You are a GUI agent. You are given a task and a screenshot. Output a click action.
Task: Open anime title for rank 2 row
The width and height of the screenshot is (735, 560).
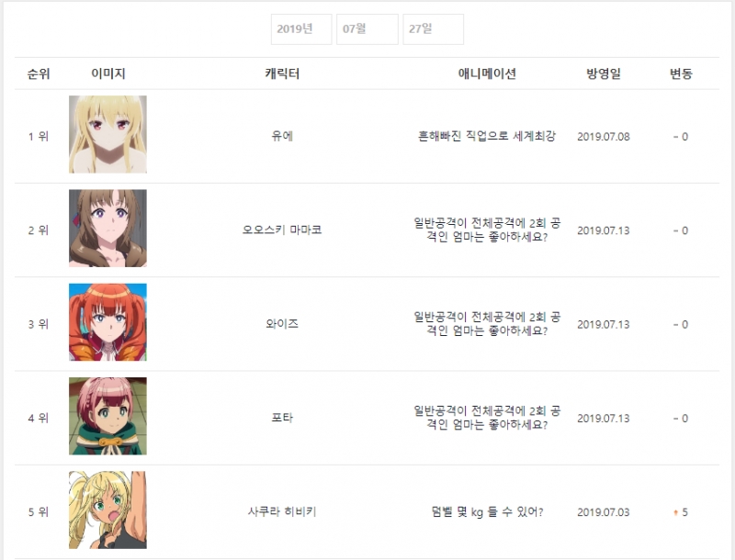[487, 230]
